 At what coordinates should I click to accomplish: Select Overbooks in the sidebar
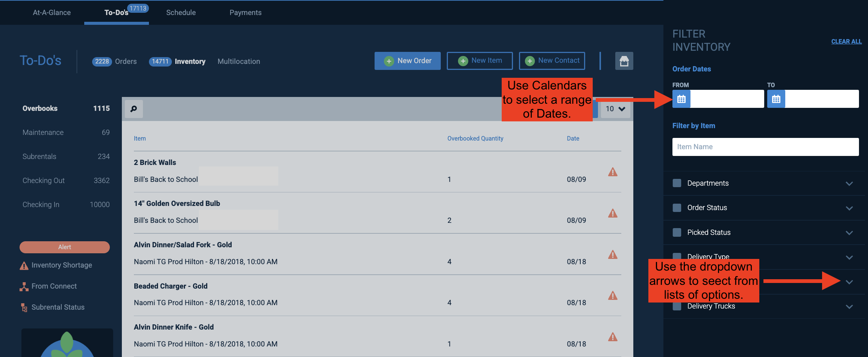point(66,109)
